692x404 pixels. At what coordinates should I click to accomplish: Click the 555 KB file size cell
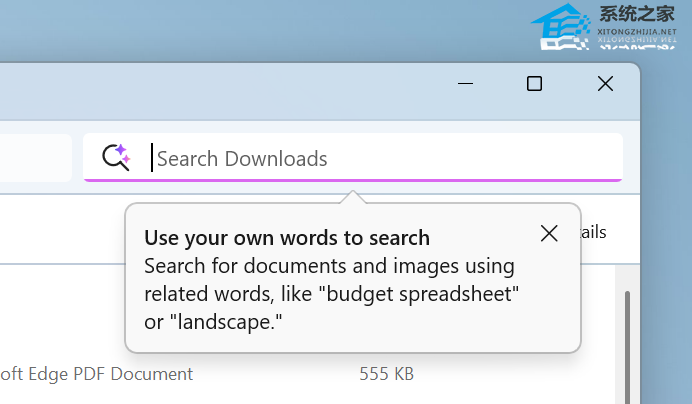[x=386, y=374]
